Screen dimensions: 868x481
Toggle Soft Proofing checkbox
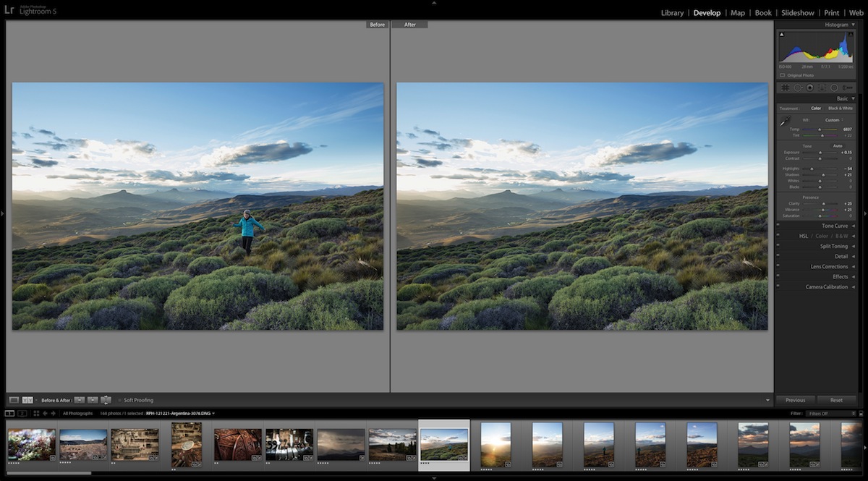(119, 400)
